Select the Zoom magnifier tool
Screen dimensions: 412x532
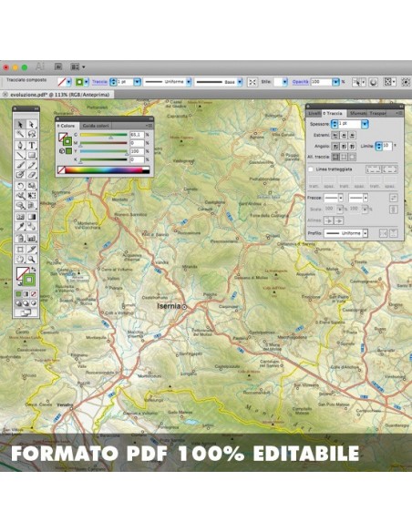(32, 260)
